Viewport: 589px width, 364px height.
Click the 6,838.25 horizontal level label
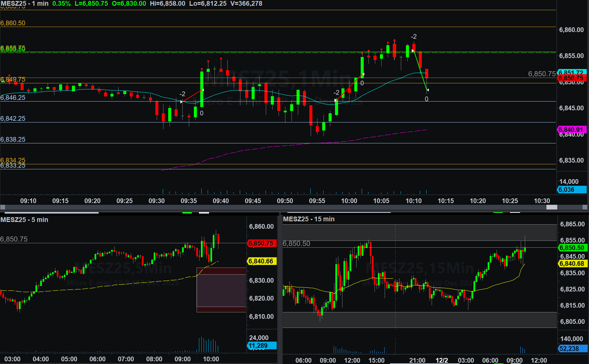[x=13, y=139]
